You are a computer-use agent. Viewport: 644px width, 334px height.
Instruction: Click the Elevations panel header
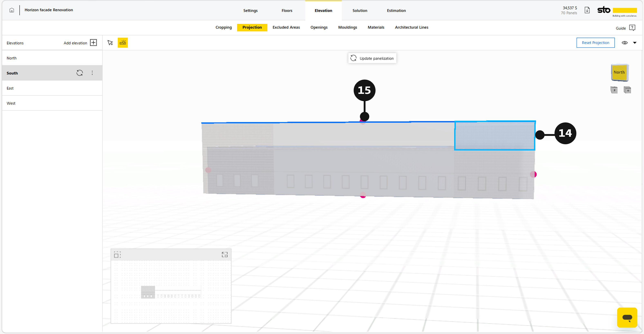pyautogui.click(x=15, y=43)
